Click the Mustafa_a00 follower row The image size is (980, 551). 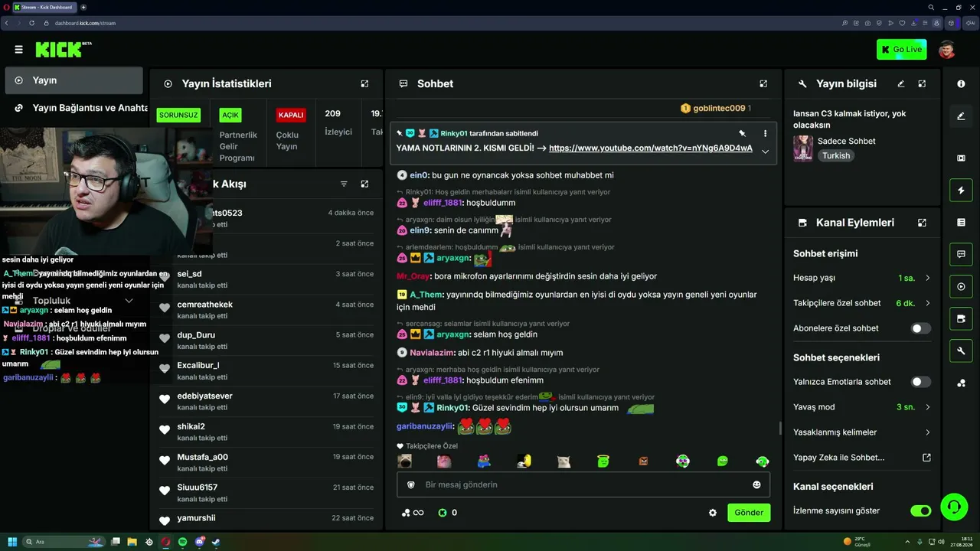[266, 462]
